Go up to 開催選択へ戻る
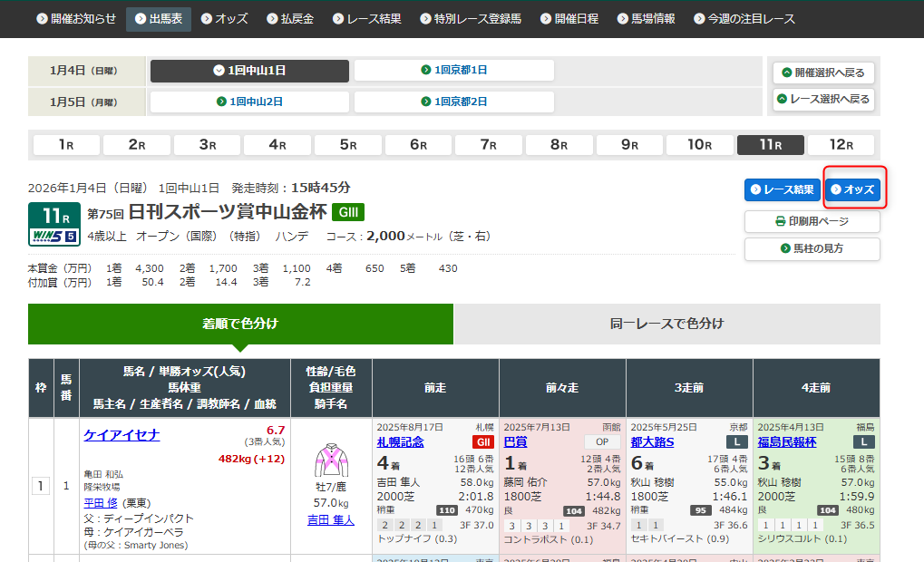 click(822, 73)
